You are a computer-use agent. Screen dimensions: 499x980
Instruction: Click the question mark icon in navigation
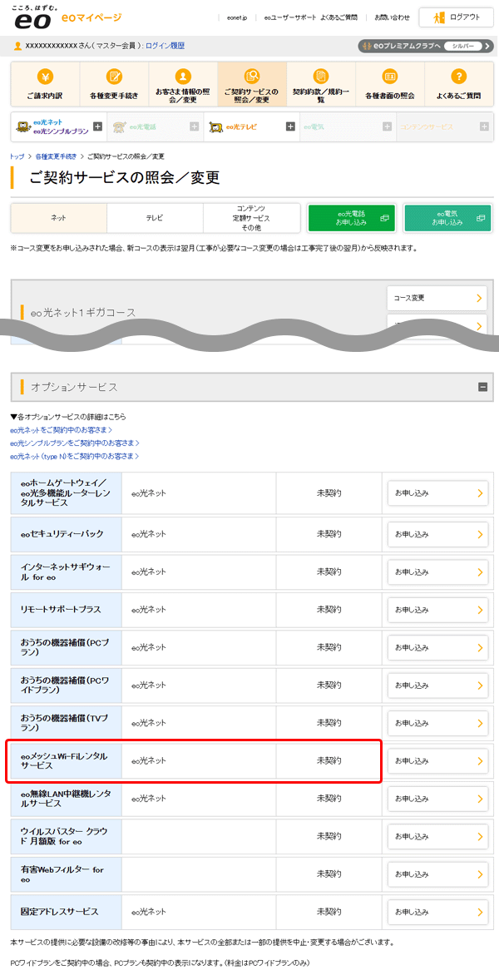click(x=458, y=77)
